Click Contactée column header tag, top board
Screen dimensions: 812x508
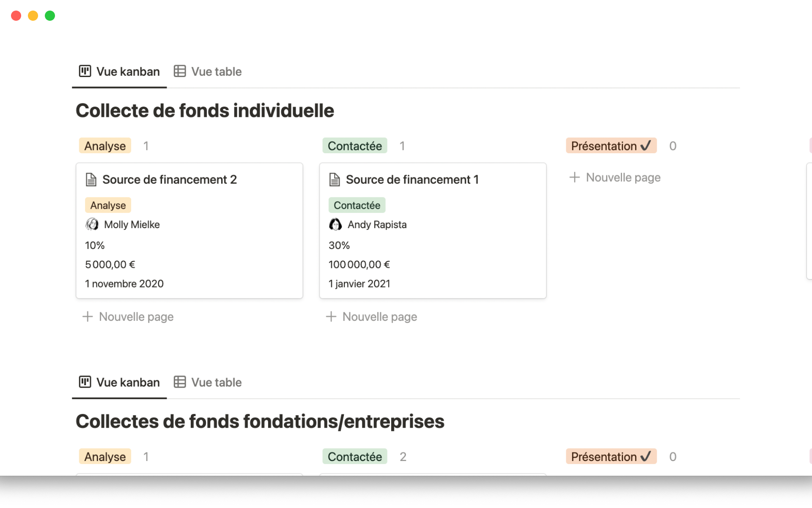[x=354, y=146]
